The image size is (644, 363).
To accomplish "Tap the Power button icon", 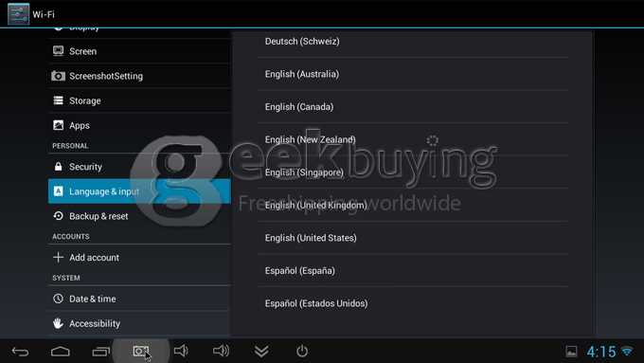I will (x=302, y=351).
